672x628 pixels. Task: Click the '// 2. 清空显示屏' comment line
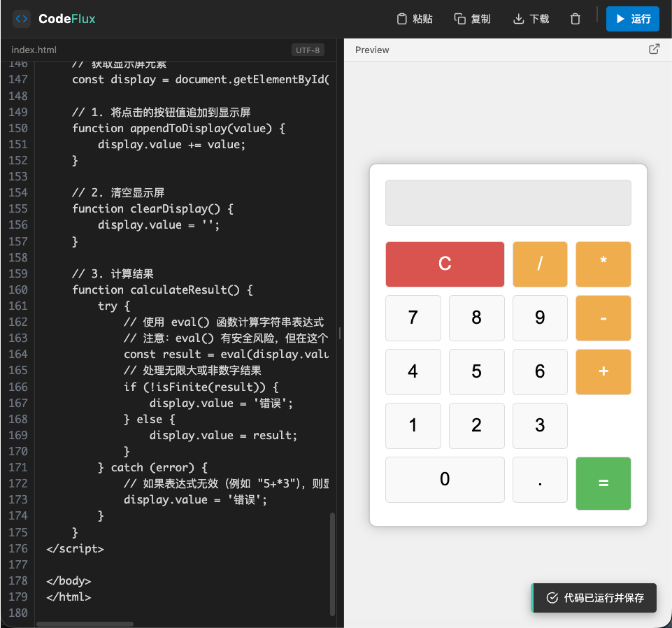tap(118, 192)
